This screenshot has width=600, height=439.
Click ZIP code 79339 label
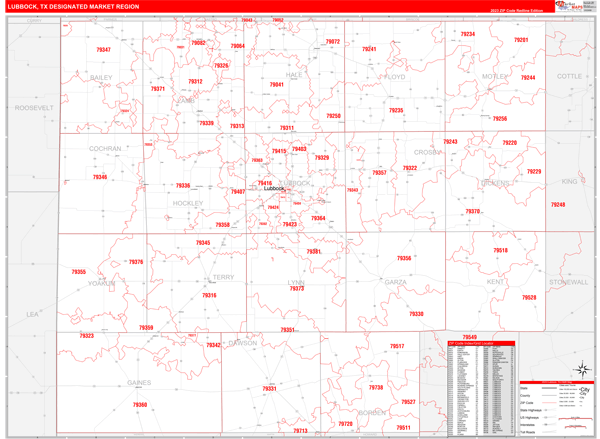pos(206,123)
